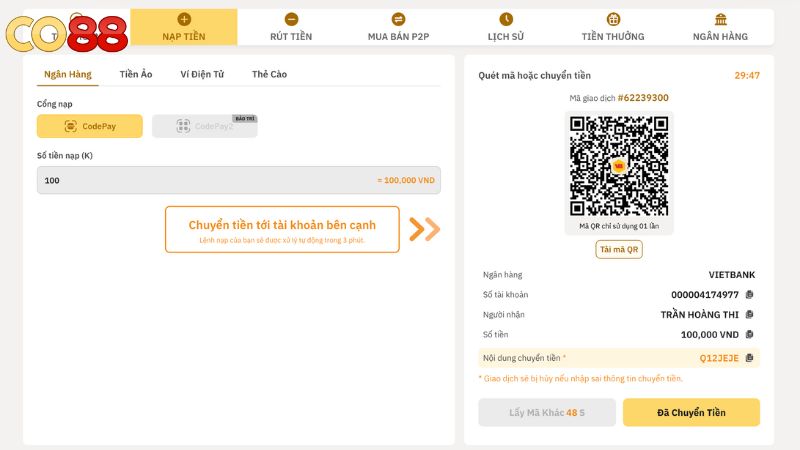Choose the CodePay deposit gateway

click(x=90, y=126)
